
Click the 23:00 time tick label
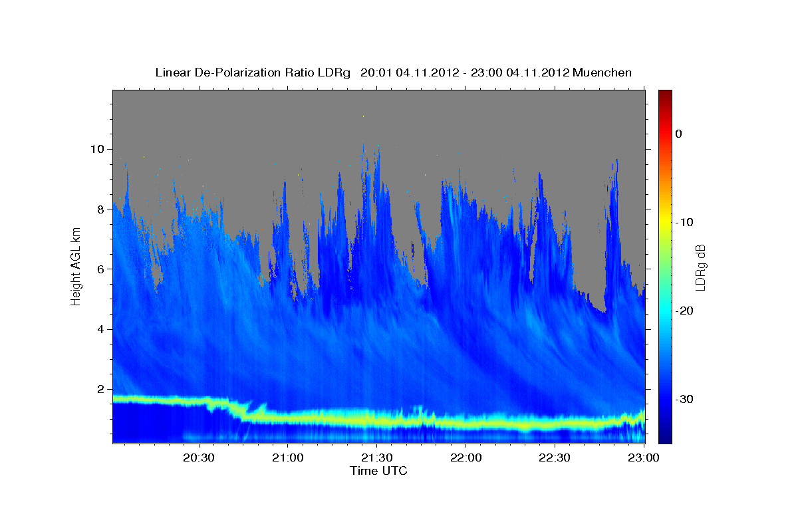tap(643, 458)
